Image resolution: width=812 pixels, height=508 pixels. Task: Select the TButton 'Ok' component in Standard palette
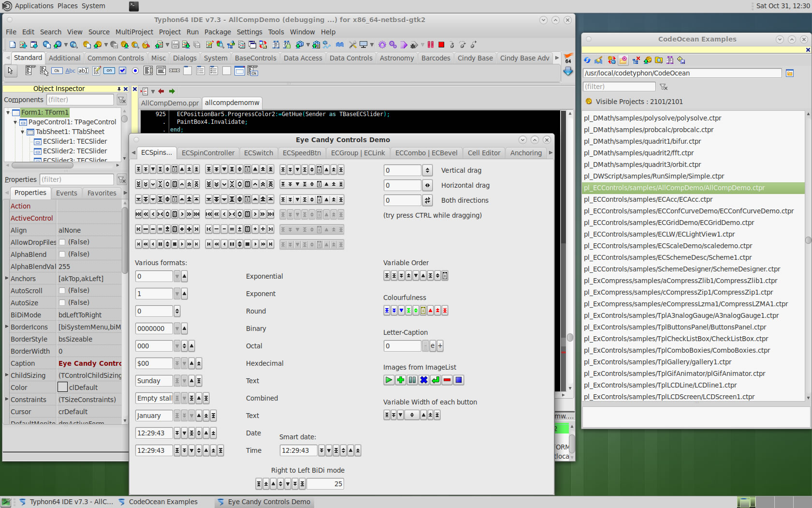coord(57,71)
